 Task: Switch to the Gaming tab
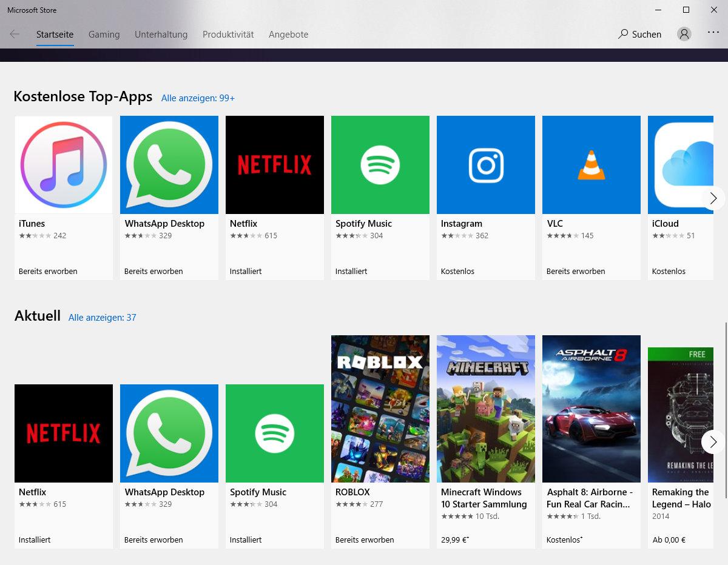104,35
